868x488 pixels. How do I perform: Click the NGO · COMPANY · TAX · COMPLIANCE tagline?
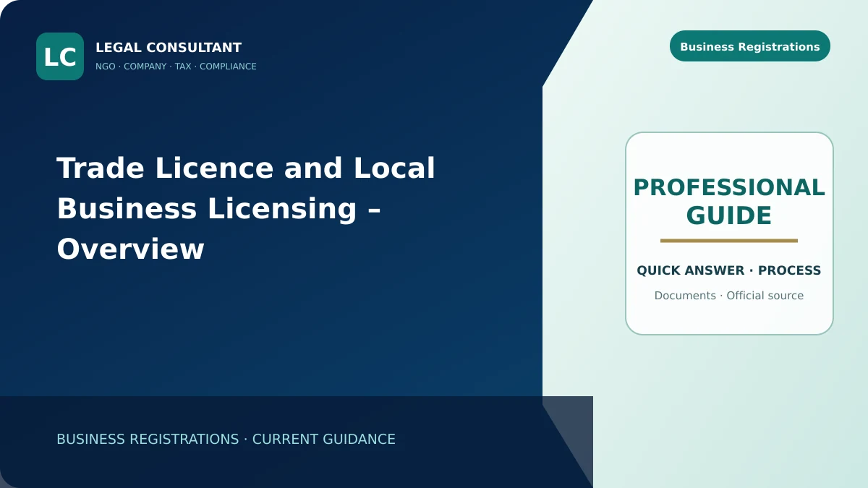[176, 67]
